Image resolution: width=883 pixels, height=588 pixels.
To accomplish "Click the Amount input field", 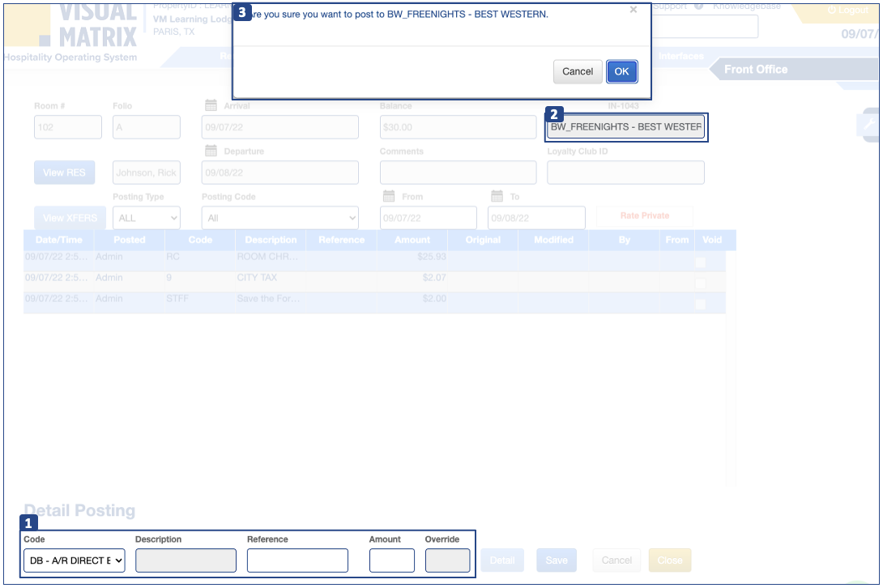I will pyautogui.click(x=391, y=560).
